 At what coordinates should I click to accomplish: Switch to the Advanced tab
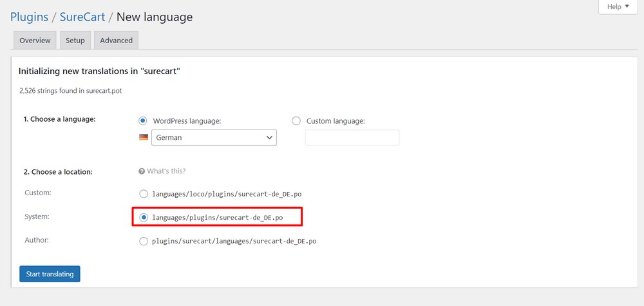click(116, 40)
